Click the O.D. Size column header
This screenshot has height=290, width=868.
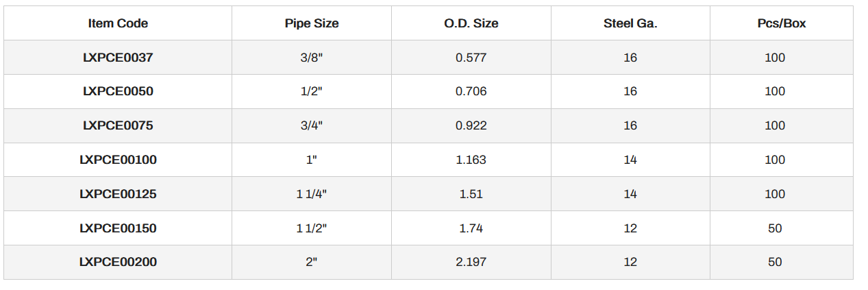coord(471,23)
